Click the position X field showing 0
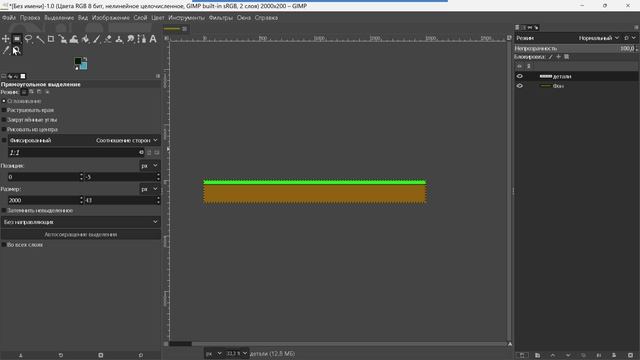 pos(43,177)
